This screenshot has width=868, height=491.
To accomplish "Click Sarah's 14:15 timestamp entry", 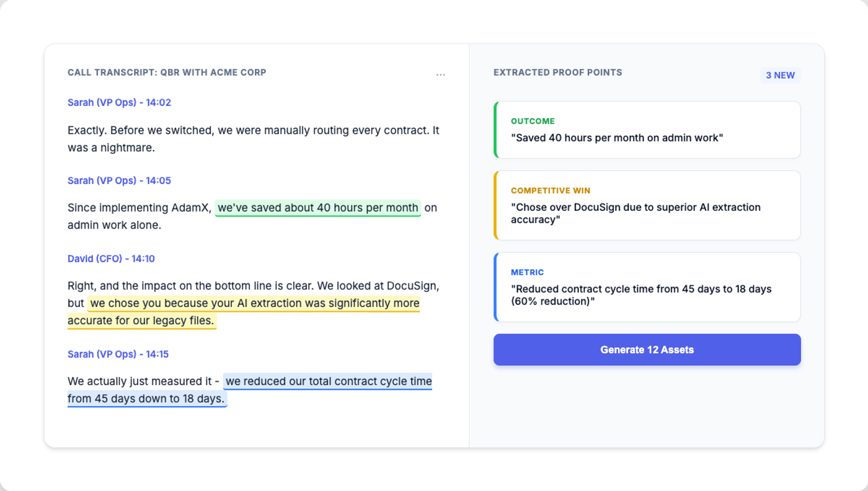I will click(119, 354).
